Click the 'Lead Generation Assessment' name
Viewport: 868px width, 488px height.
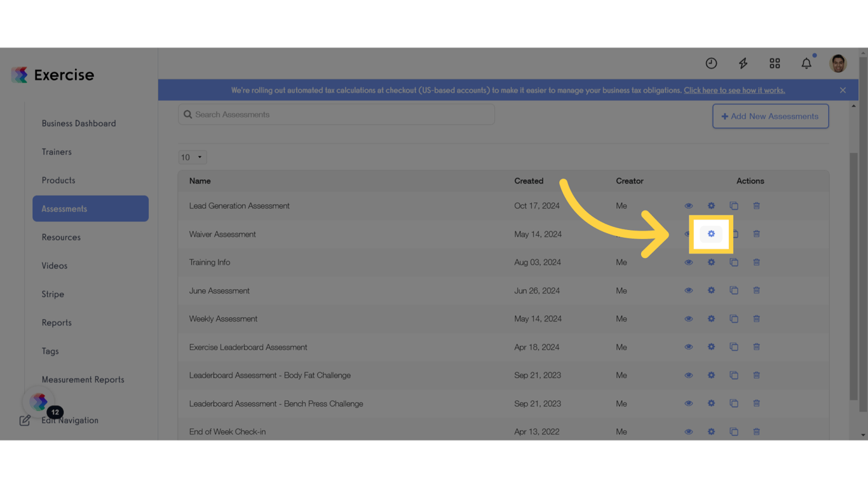click(239, 206)
